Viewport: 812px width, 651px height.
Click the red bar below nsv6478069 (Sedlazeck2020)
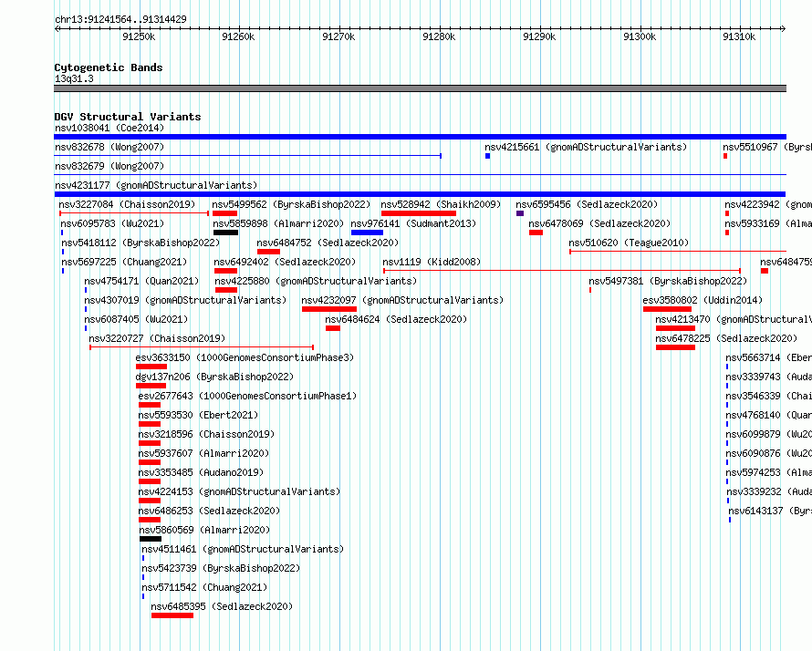coord(536,232)
